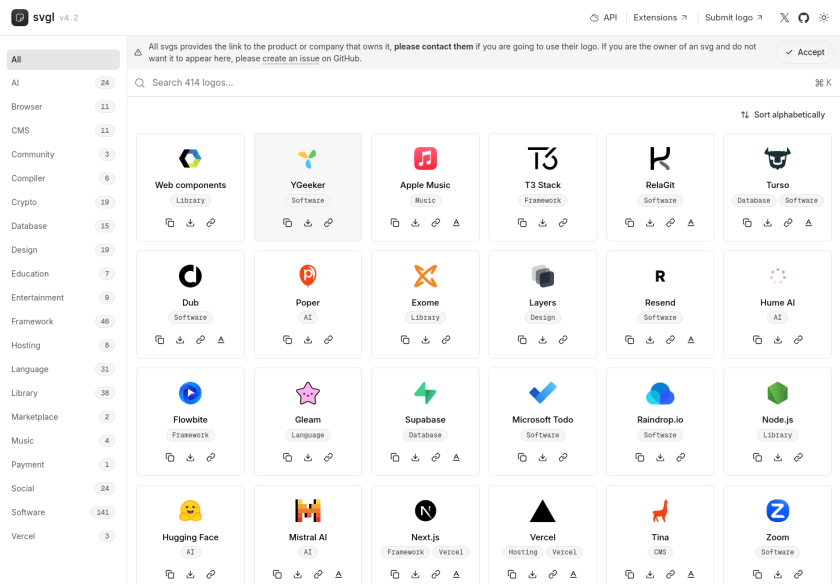Image resolution: width=840 pixels, height=584 pixels.
Task: Select the All category
Action: pos(63,59)
